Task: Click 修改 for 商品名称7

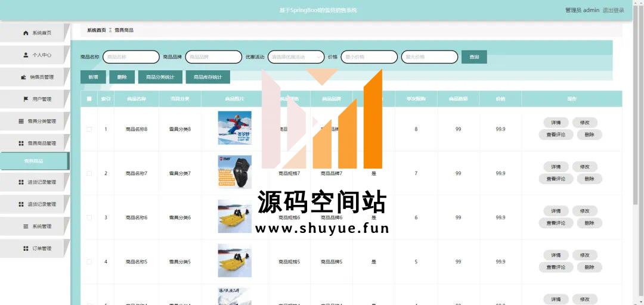Action: point(585,167)
